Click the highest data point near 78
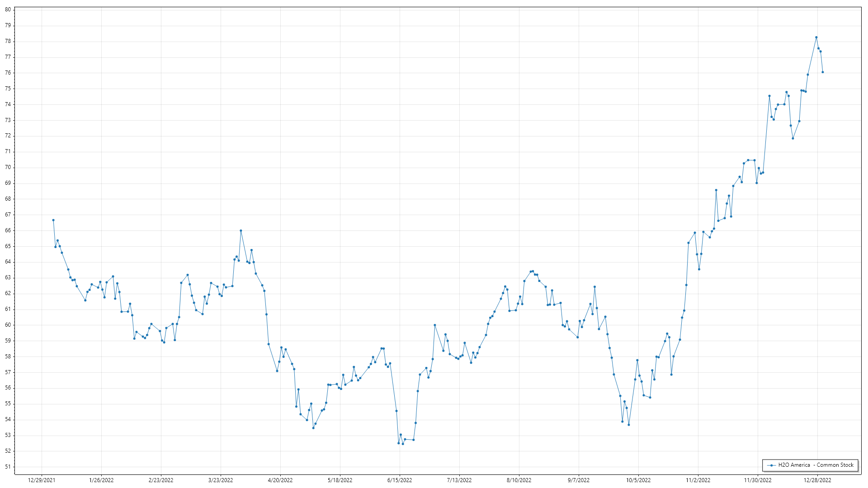The image size is (868, 488). (816, 38)
